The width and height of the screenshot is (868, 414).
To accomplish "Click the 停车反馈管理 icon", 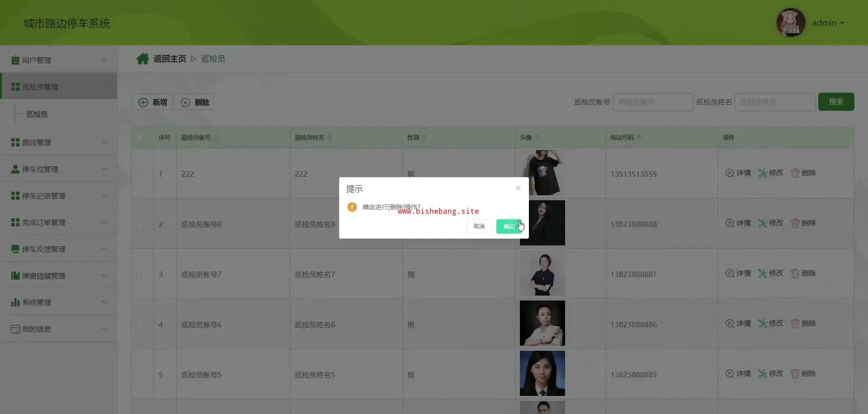I will coord(15,249).
